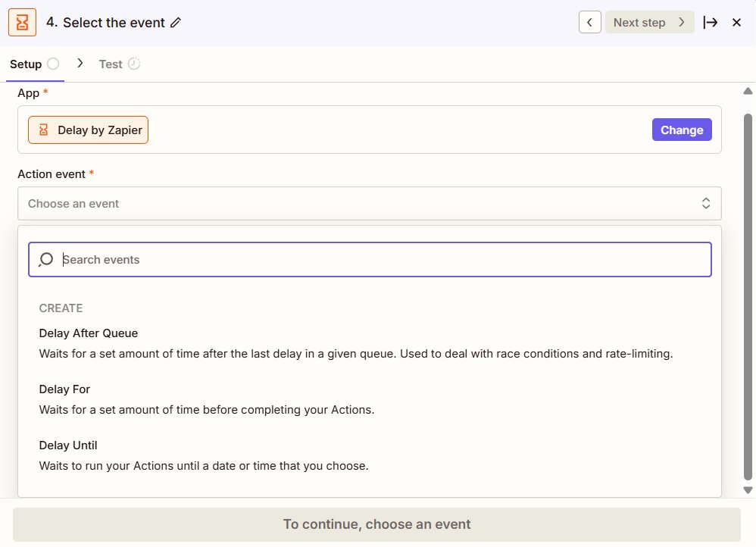Click the Test clock status icon
This screenshot has height=547, width=756.
[x=134, y=64]
